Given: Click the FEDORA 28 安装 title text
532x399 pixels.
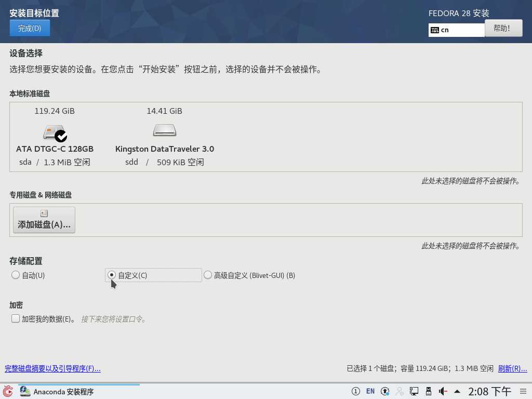Looking at the screenshot, I should pos(459,13).
